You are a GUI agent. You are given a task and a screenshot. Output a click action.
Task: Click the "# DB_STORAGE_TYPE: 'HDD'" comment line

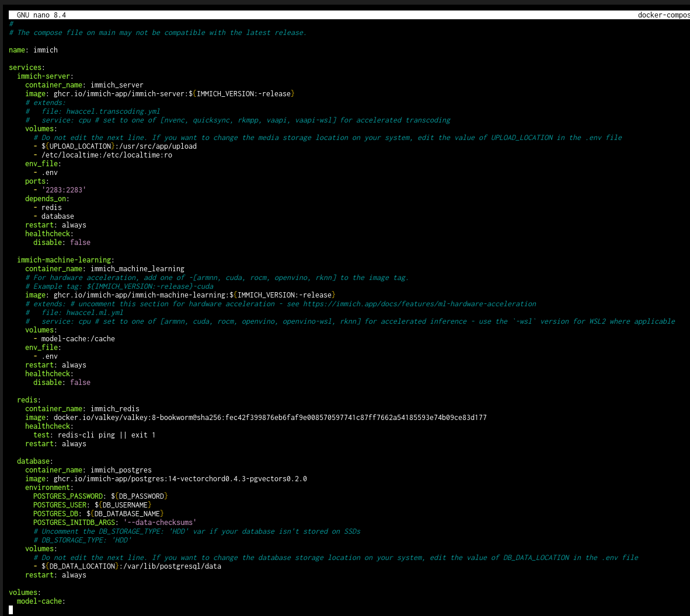click(x=82, y=540)
